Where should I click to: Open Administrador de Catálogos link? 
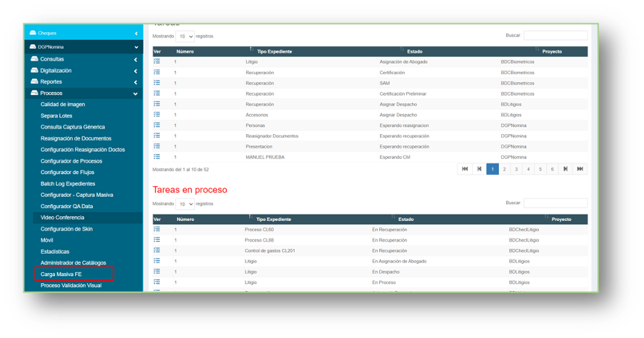[73, 263]
